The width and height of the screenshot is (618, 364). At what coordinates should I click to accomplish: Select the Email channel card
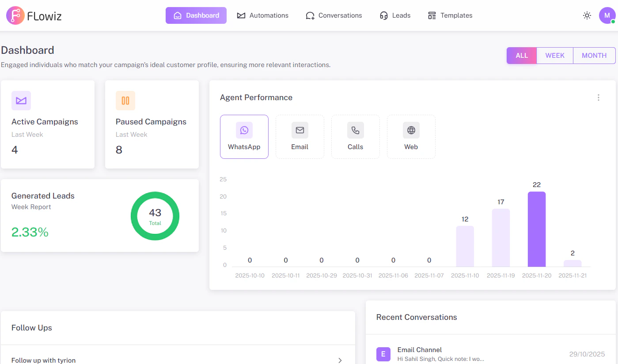300,137
